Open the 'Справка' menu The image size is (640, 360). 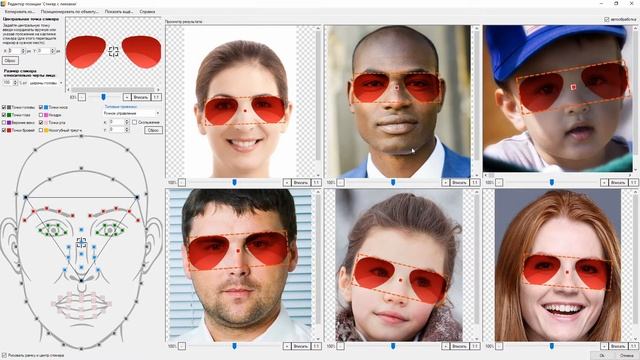[147, 12]
